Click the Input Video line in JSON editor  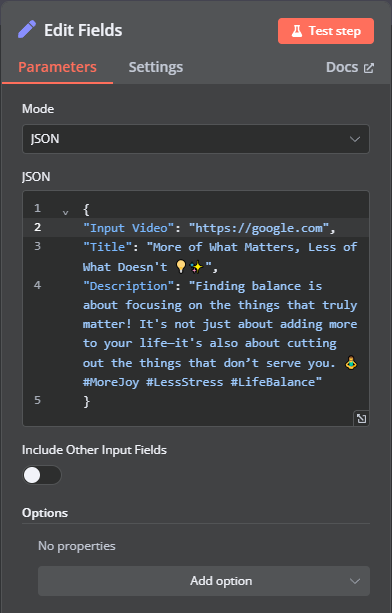click(209, 228)
